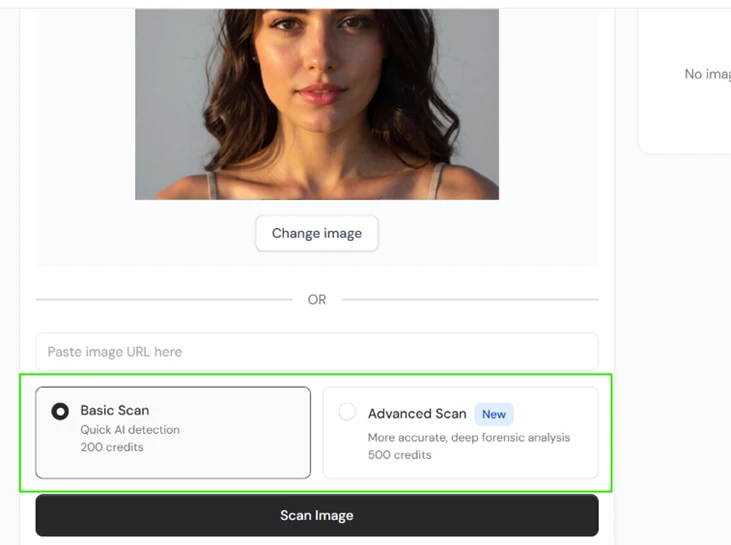Click the Quick AI detection description
Screen dimensions: 731x545
click(x=130, y=429)
